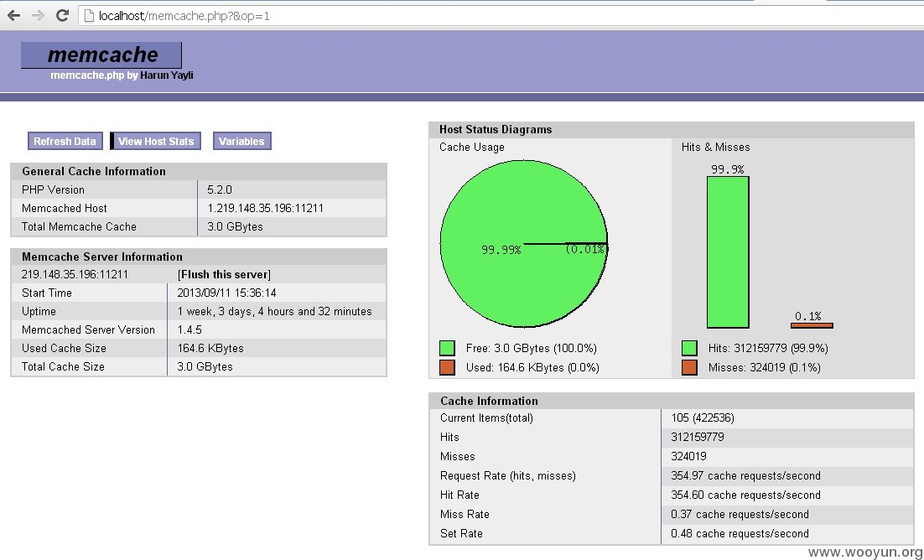Click the Hits: 312159779 (99.9%) legend text
This screenshot has height=560, width=924.
click(x=768, y=349)
